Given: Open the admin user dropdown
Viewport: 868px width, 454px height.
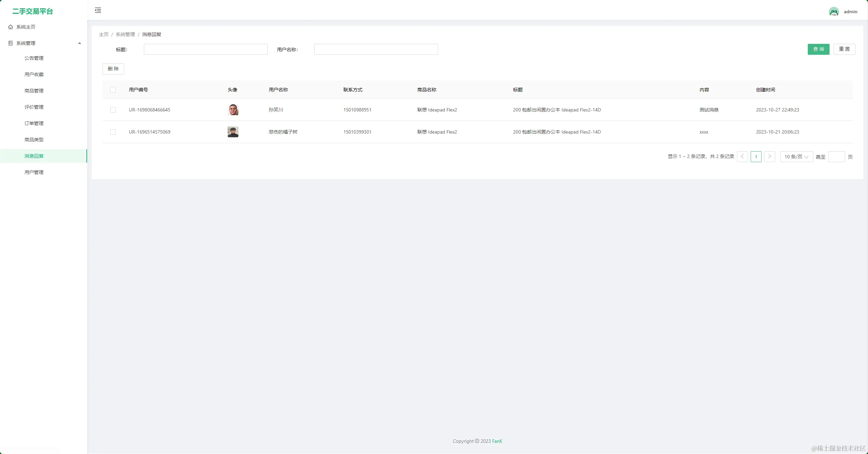Looking at the screenshot, I should (x=850, y=12).
